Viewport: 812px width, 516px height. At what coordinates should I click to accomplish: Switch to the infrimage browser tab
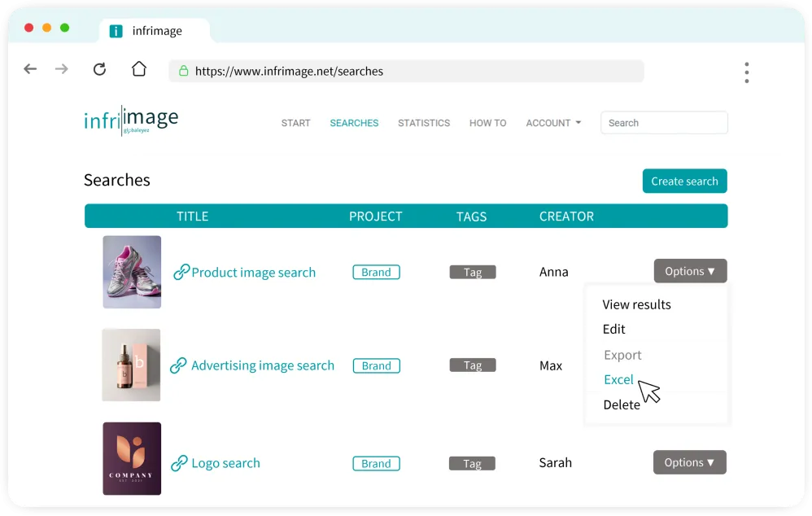point(155,30)
